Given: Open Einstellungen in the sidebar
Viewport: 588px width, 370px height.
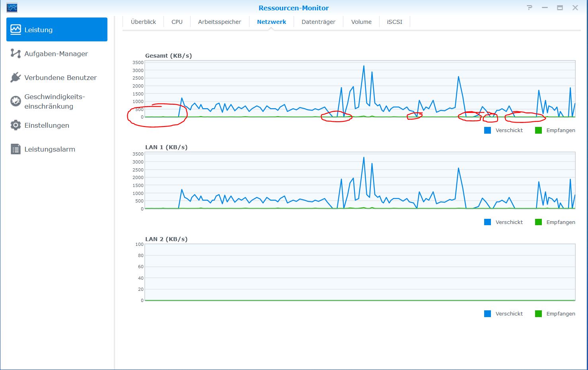Looking at the screenshot, I should pos(57,125).
